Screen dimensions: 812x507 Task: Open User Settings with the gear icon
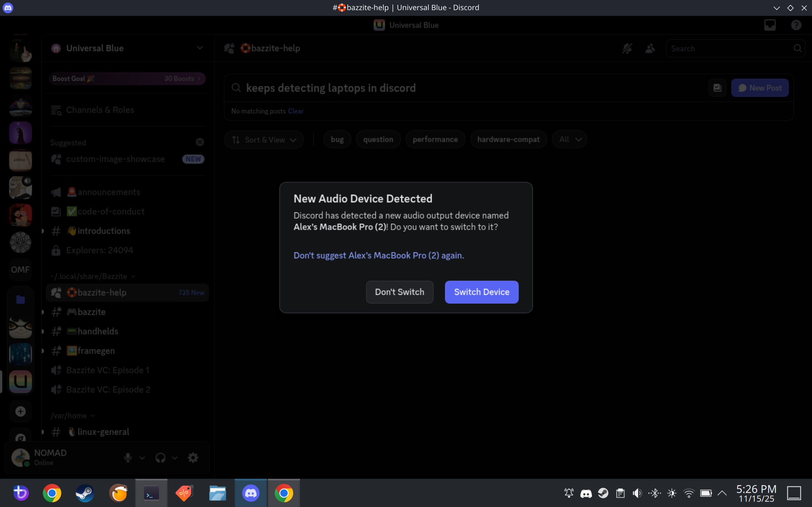193,457
